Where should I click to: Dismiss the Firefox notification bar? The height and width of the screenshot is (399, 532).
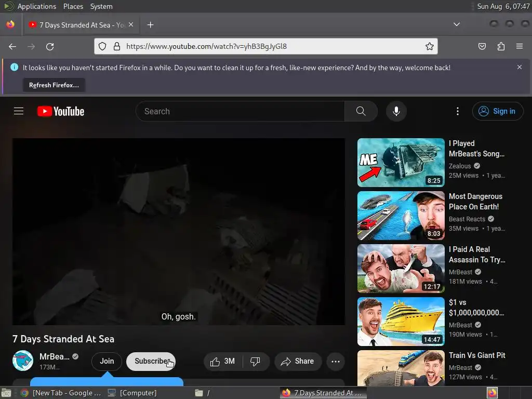(x=519, y=67)
